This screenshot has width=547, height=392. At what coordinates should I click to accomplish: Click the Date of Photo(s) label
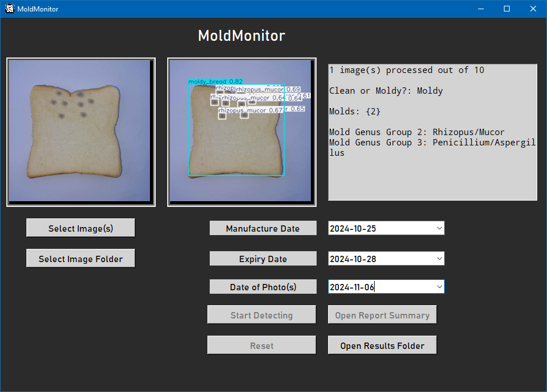click(x=263, y=287)
